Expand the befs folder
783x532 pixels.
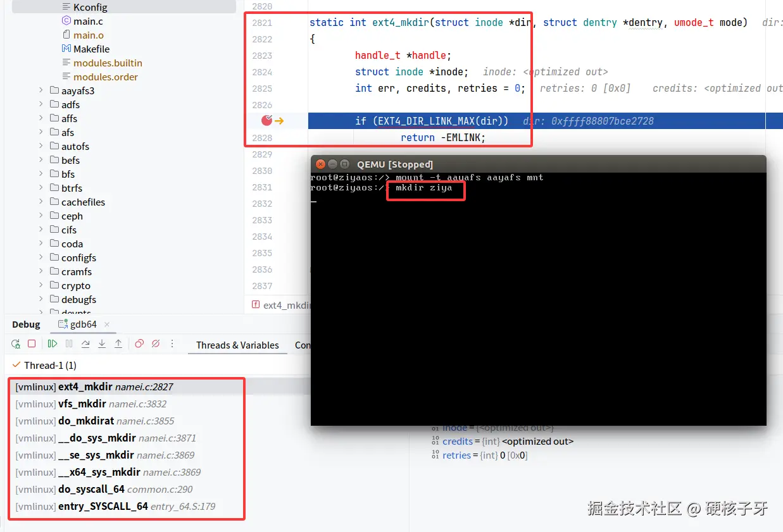point(42,160)
